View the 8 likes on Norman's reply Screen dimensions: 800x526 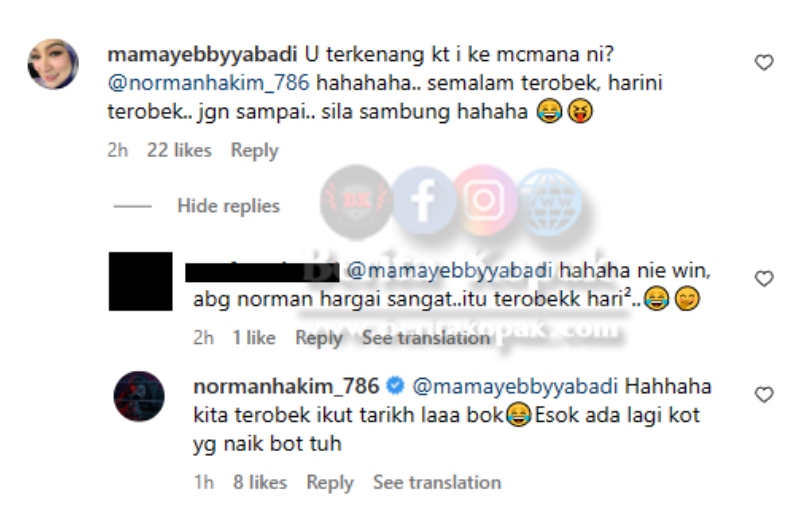coord(260,482)
